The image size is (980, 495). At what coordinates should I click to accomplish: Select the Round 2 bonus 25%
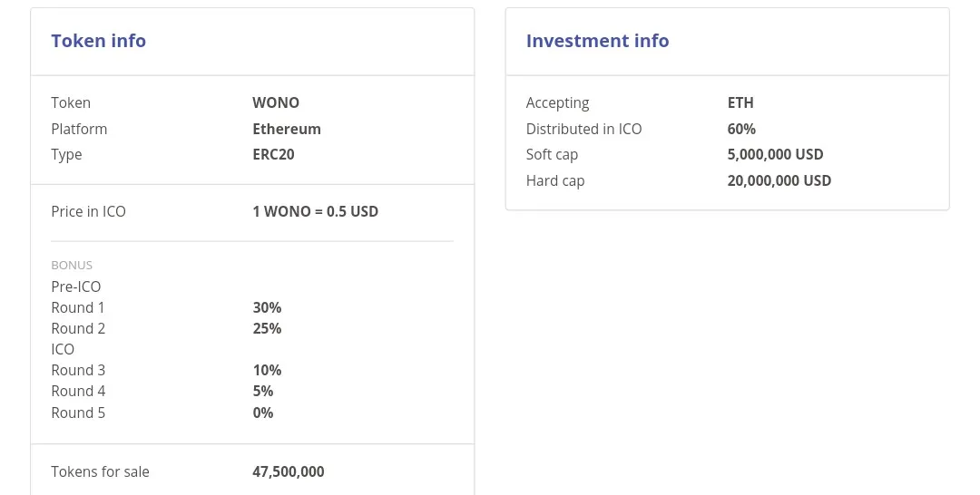pos(267,328)
